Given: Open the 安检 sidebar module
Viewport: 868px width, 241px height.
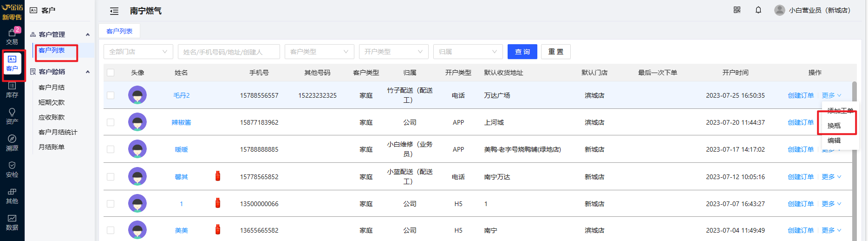Looking at the screenshot, I should 12,170.
